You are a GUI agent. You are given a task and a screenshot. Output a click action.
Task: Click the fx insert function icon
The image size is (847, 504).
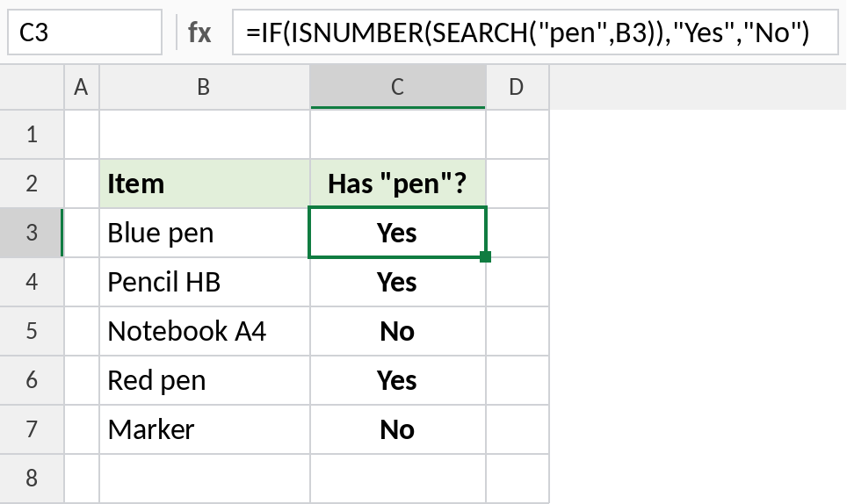pyautogui.click(x=199, y=32)
